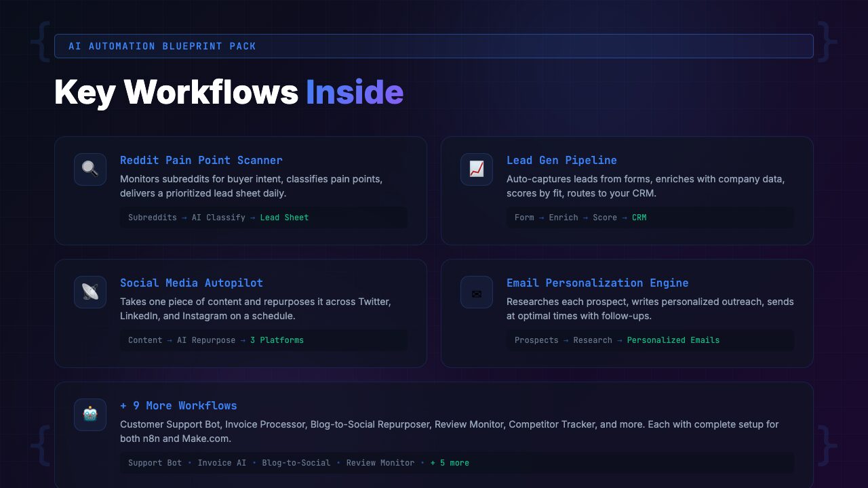Open the Social Media Autopilot heading
Viewport: 868px width, 488px height.
pyautogui.click(x=192, y=283)
